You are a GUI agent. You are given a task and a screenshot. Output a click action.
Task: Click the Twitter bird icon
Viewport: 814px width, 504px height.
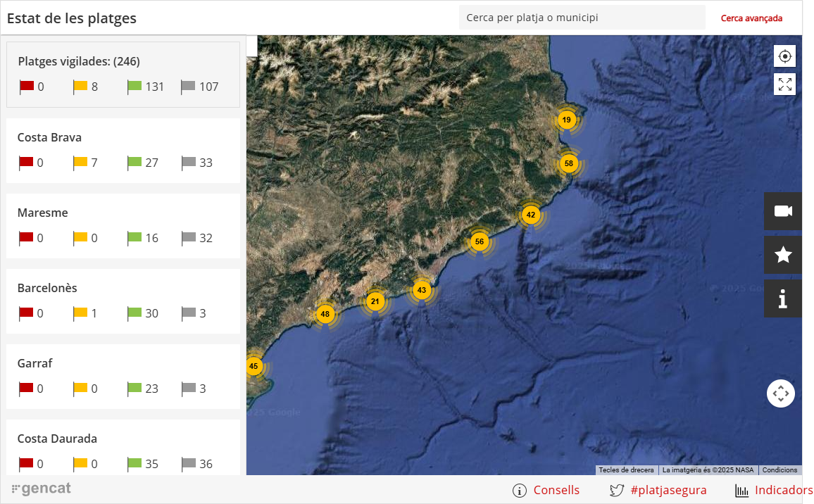[617, 491]
